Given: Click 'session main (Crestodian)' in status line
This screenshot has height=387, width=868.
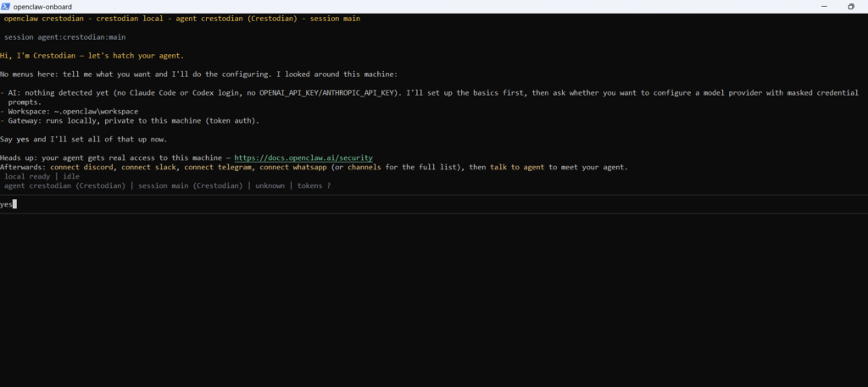Looking at the screenshot, I should [190, 185].
